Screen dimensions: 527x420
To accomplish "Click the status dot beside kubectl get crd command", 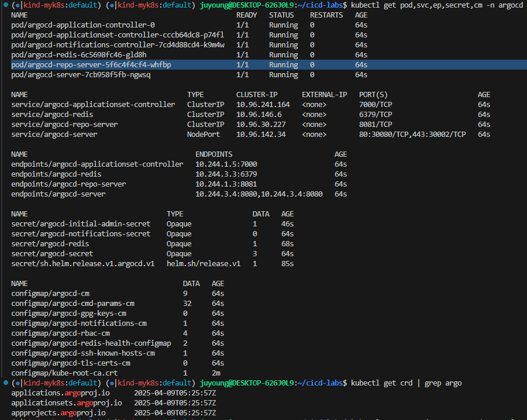I will coord(6,383).
